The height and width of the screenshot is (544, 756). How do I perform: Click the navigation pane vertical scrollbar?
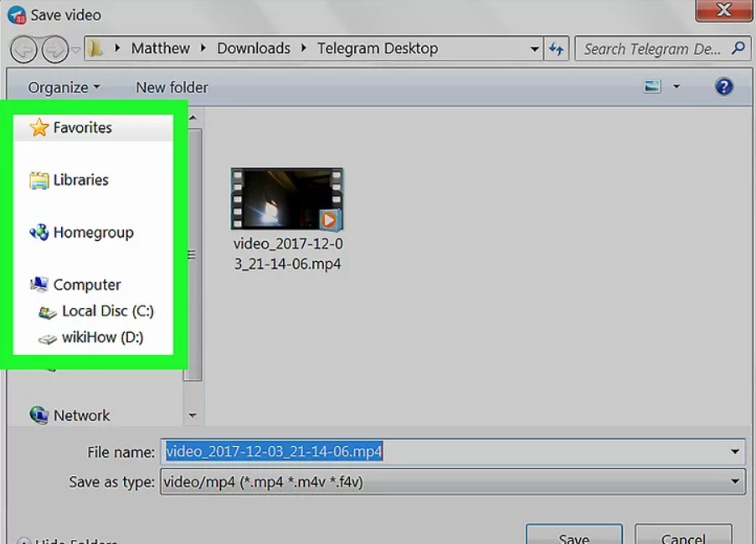[193, 255]
